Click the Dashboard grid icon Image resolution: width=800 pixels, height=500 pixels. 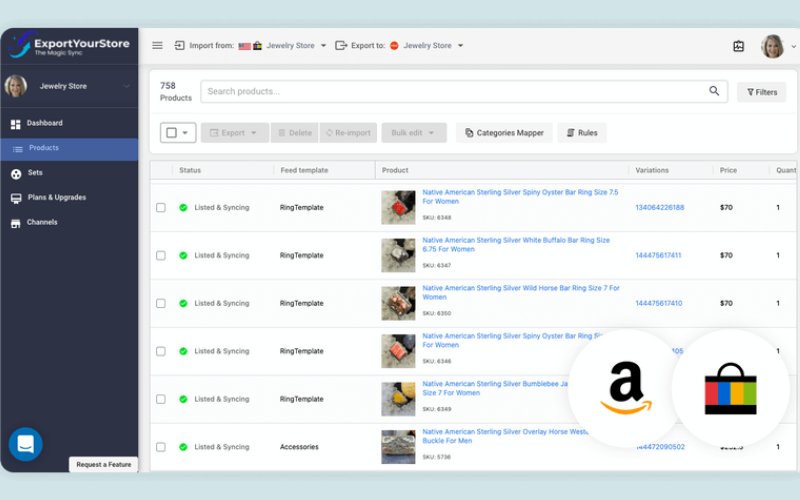[16, 124]
